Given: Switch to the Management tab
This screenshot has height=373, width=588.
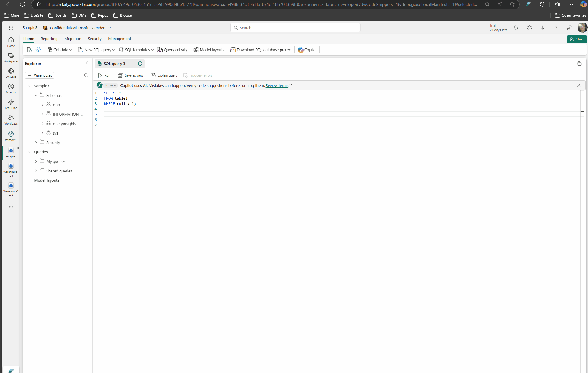Looking at the screenshot, I should click(x=119, y=39).
